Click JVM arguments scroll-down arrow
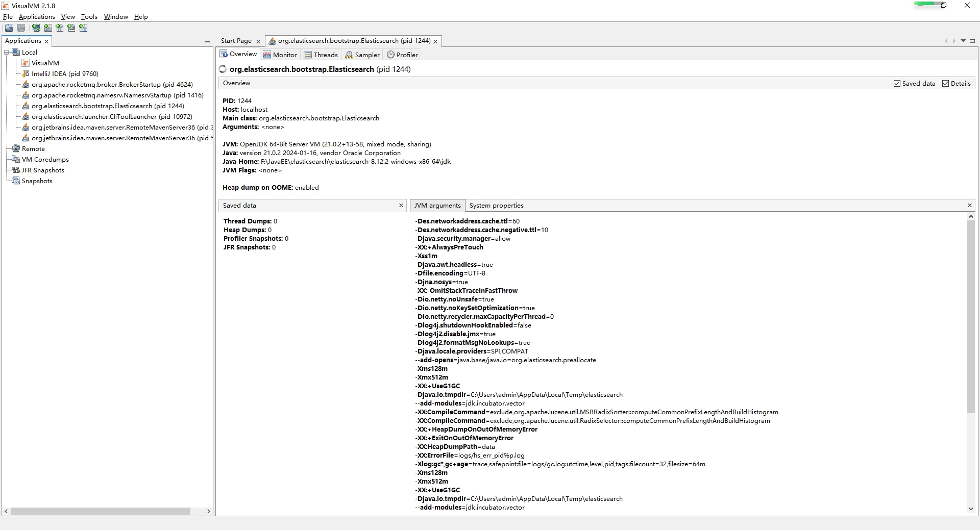 tap(971, 509)
